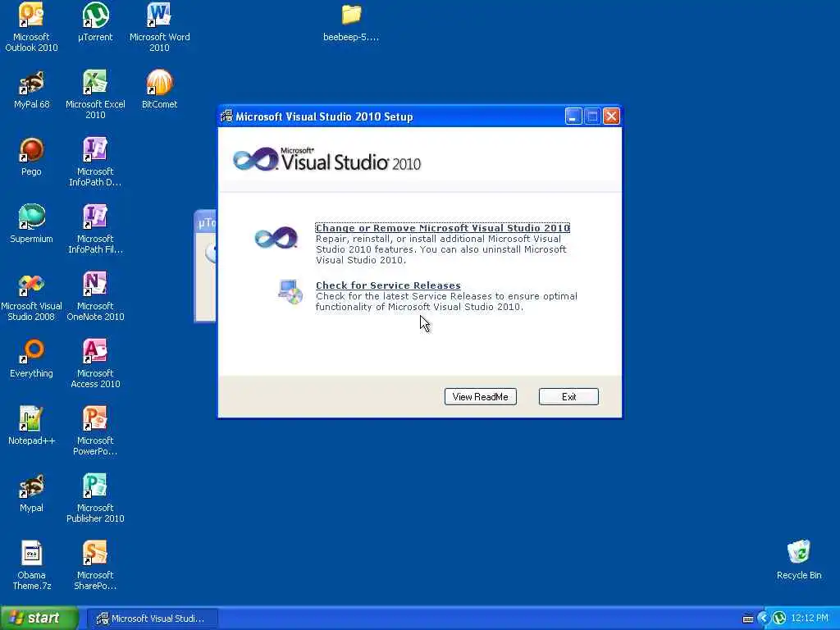
Task: Expand hidden tray icons with arrow
Action: 764,619
